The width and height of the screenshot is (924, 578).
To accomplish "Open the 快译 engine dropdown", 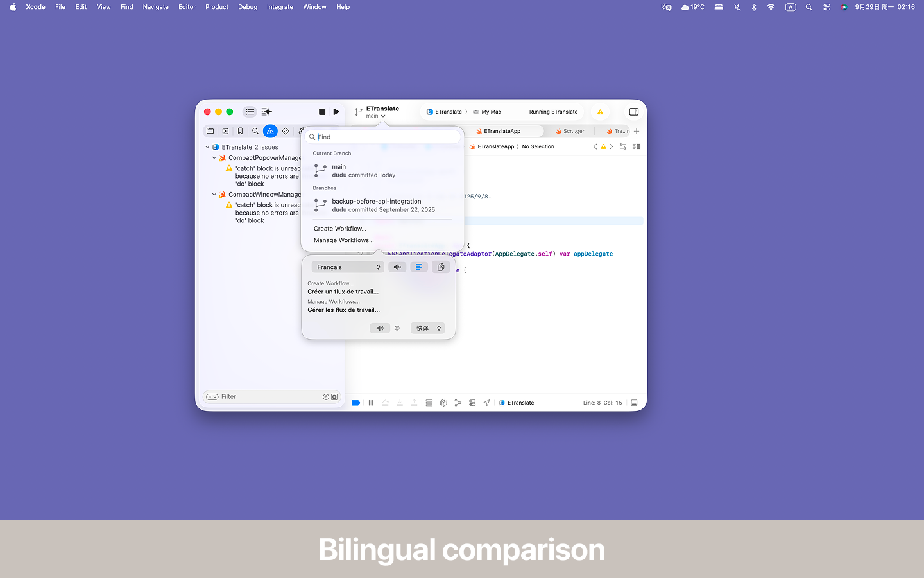I will point(428,328).
